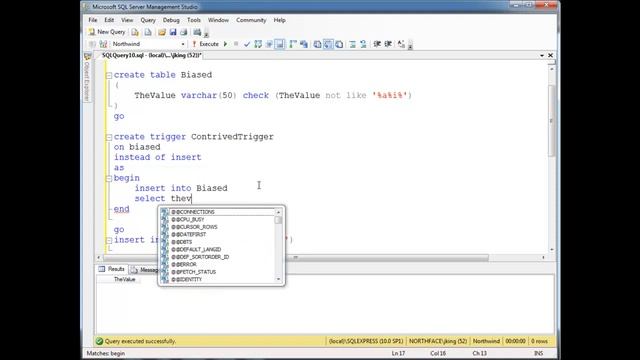Image resolution: width=640 pixels, height=360 pixels.
Task: Open the active files dropdown arrow
Action: tap(542, 56)
